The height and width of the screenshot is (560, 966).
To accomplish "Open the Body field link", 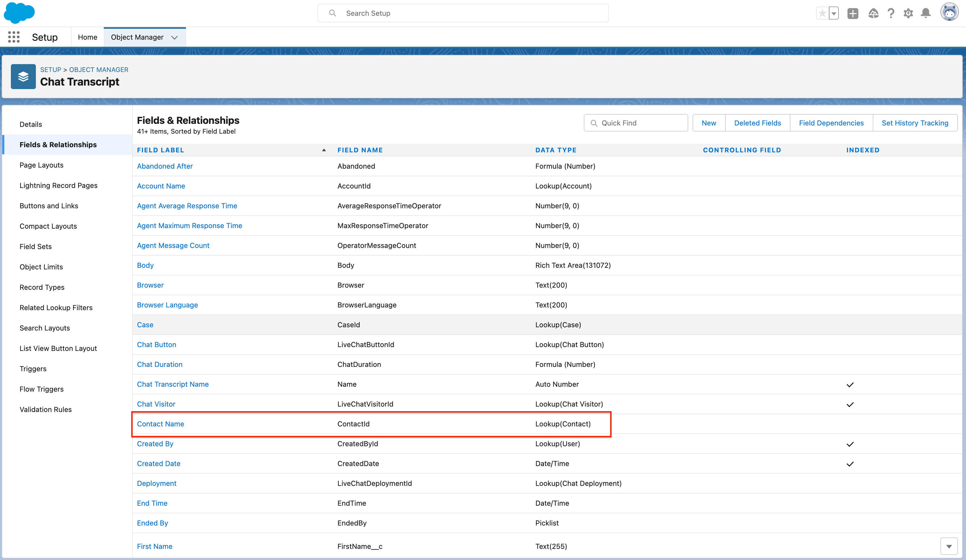I will pos(145,265).
